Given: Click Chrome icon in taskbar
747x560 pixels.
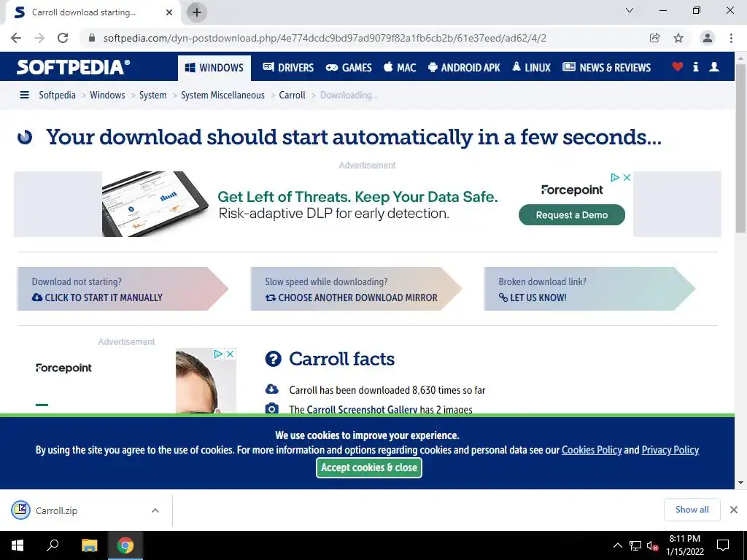Looking at the screenshot, I should point(125,545).
